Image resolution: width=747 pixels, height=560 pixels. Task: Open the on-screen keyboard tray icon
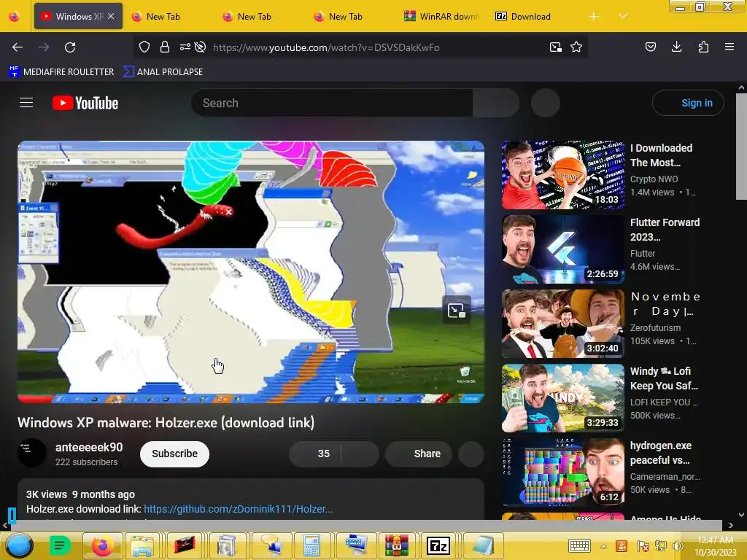click(579, 545)
